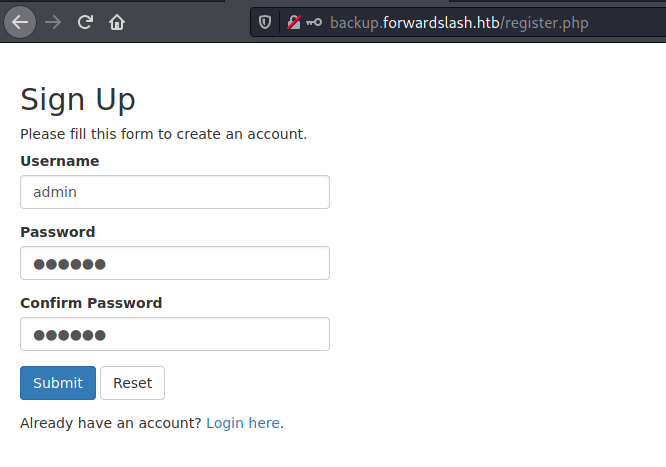Click the Already have an account text
The width and height of the screenshot is (666, 467).
[x=110, y=423]
